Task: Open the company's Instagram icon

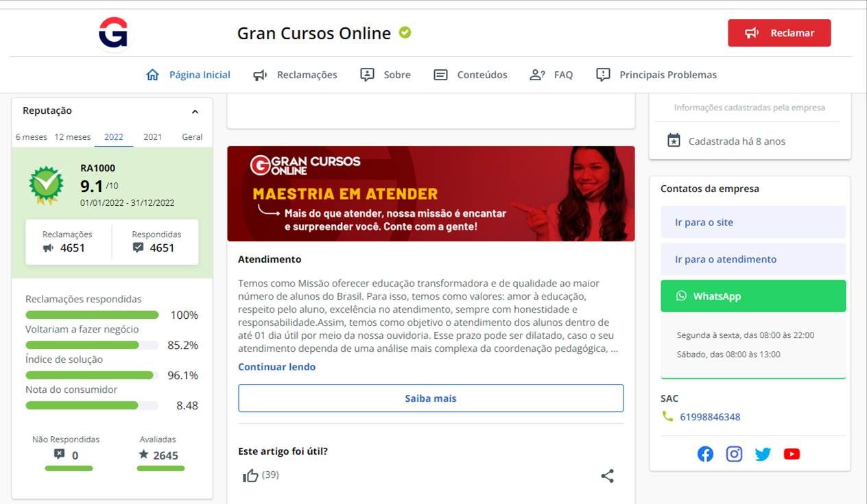Action: click(734, 454)
